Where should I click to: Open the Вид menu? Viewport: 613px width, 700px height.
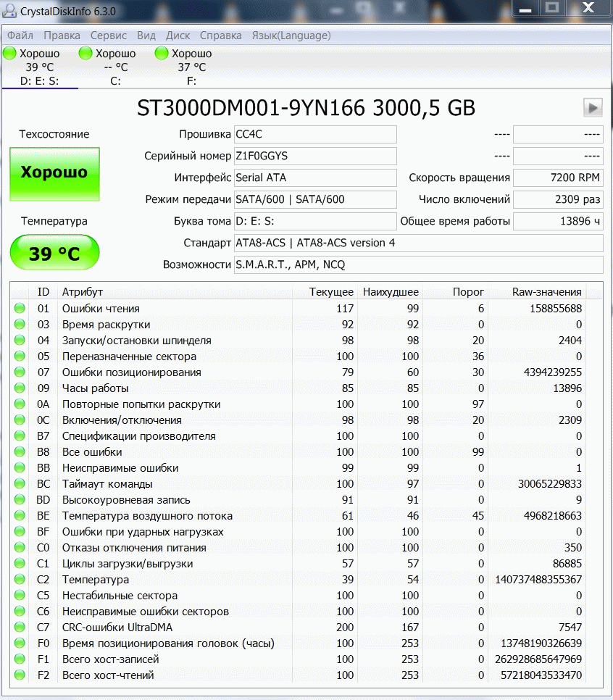point(146,36)
